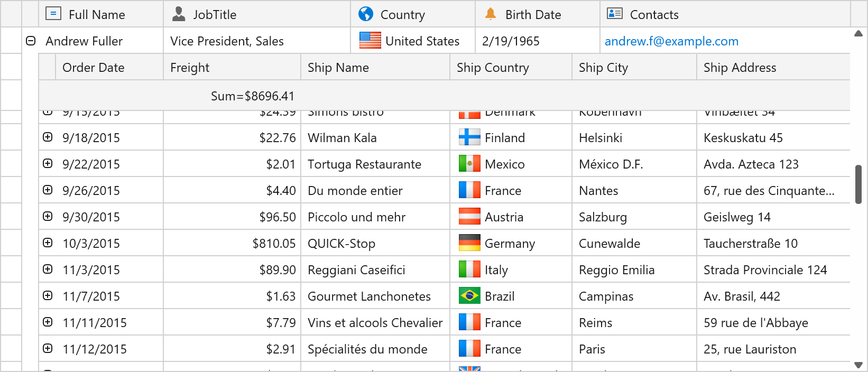868x372 pixels.
Task: Click the scroll up arrow
Action: tap(858, 34)
